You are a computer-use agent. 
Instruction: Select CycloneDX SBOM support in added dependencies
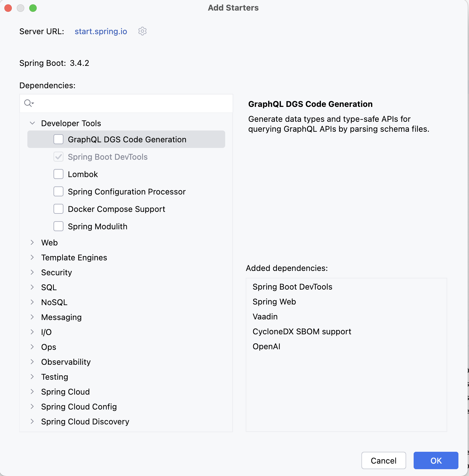coord(302,332)
